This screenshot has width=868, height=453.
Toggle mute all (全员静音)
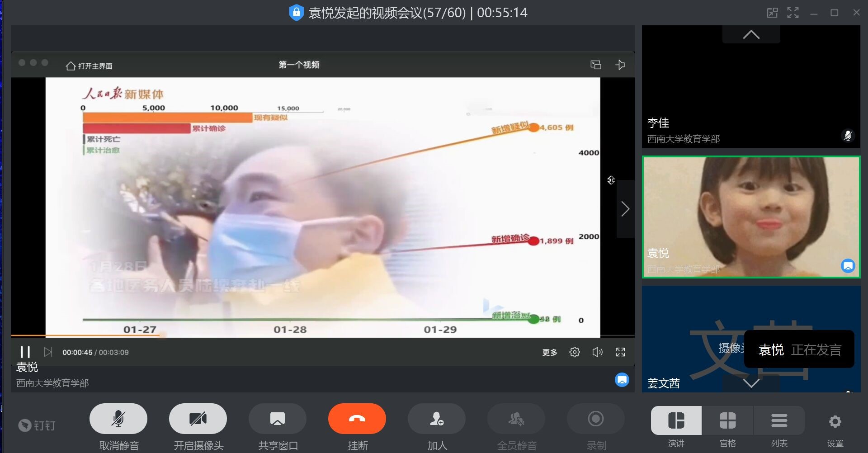[x=516, y=419]
